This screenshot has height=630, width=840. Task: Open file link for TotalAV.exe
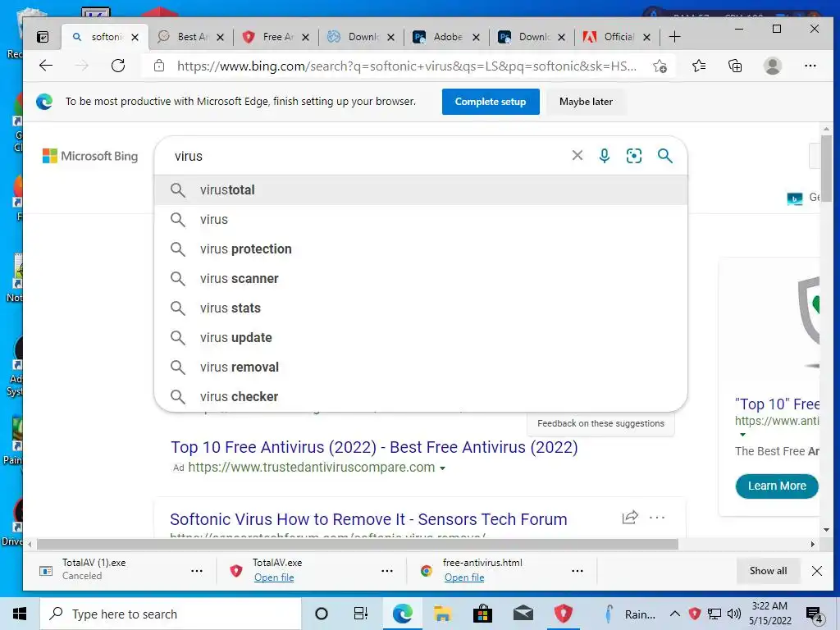point(274,577)
